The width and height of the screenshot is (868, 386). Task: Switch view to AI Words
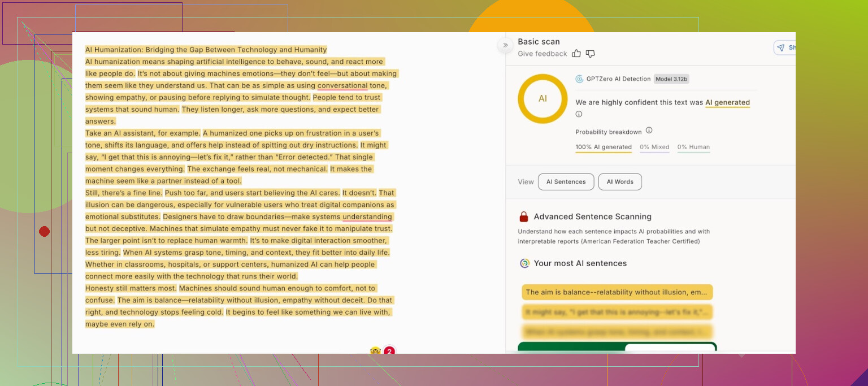click(x=620, y=182)
